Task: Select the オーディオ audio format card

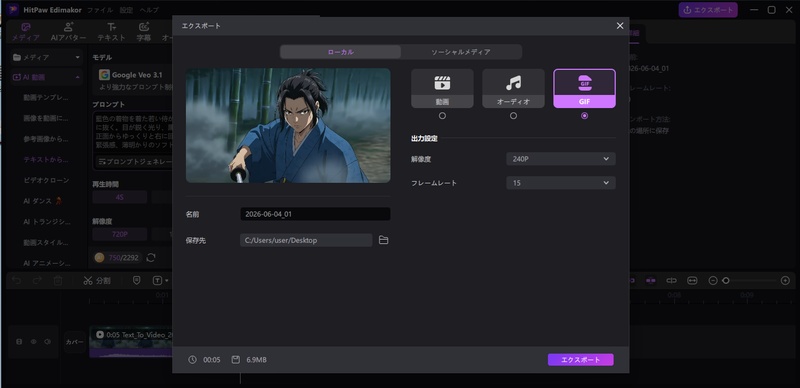Action: (513, 88)
